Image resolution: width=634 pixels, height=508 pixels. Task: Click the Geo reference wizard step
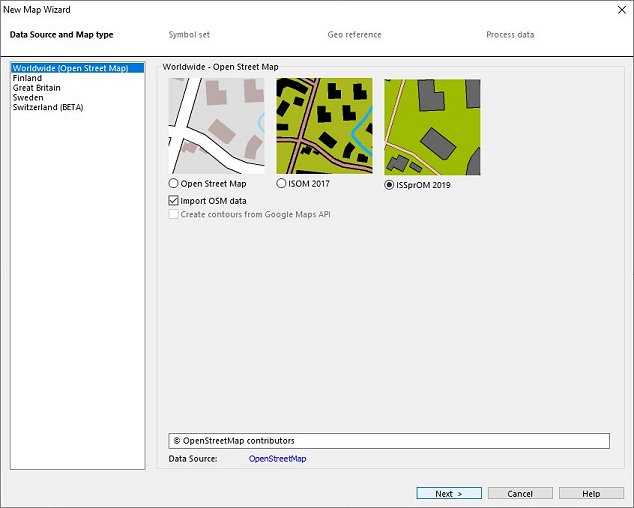click(x=354, y=35)
